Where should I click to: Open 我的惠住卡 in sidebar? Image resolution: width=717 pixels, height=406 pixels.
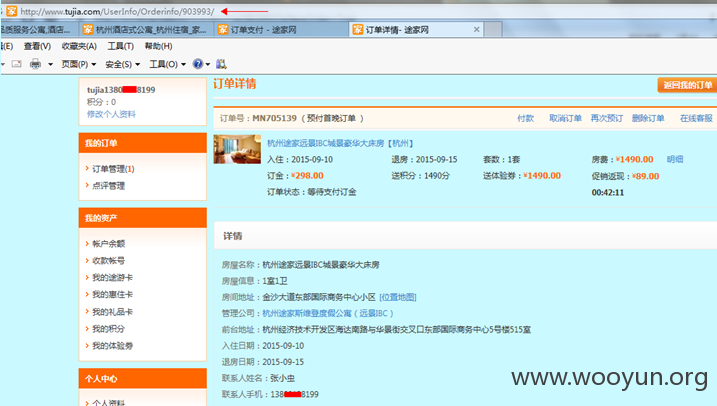coord(112,294)
